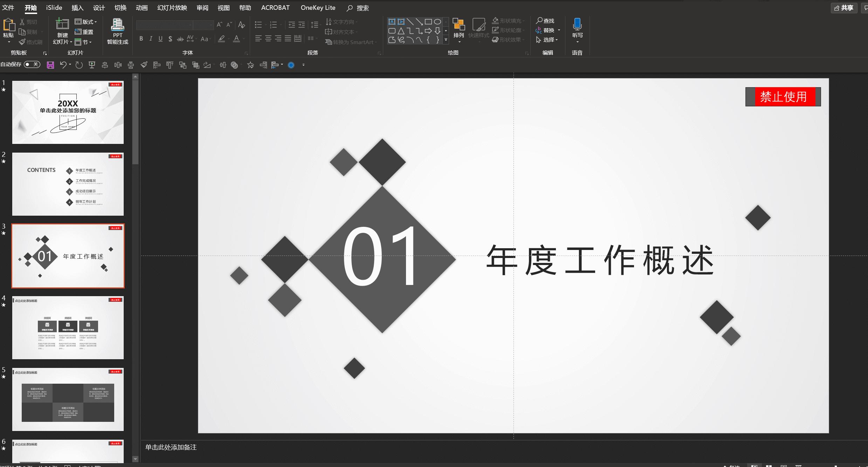Open the line spacing (行距) dropdown
The width and height of the screenshot is (868, 467).
(x=315, y=25)
